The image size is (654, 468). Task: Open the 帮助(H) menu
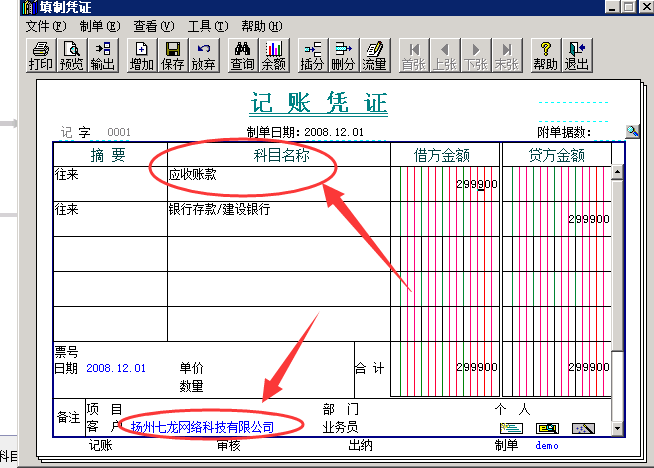(x=262, y=26)
